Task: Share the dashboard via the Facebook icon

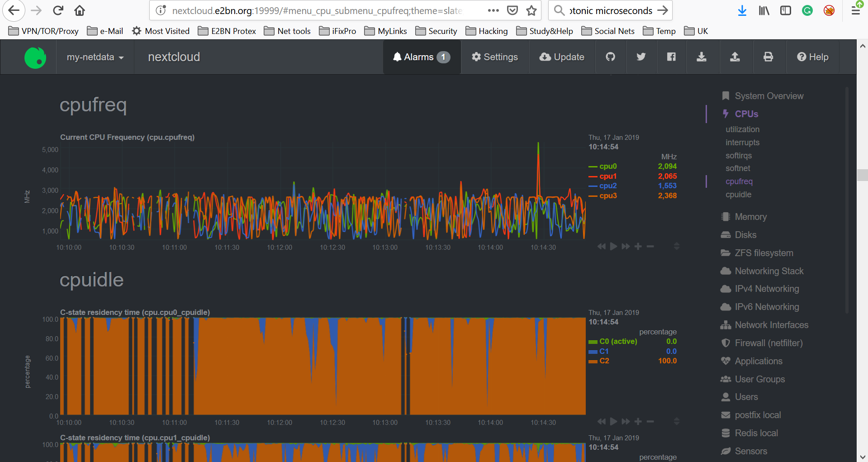Action: tap(671, 57)
